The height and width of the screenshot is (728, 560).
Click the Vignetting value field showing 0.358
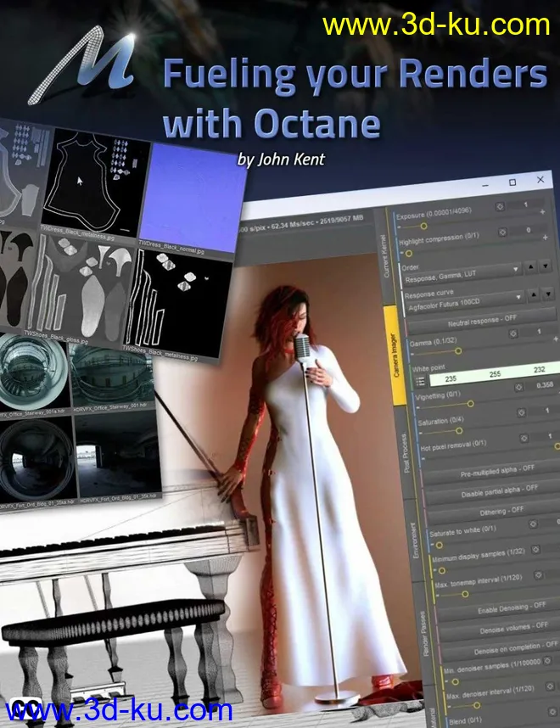coord(543,385)
